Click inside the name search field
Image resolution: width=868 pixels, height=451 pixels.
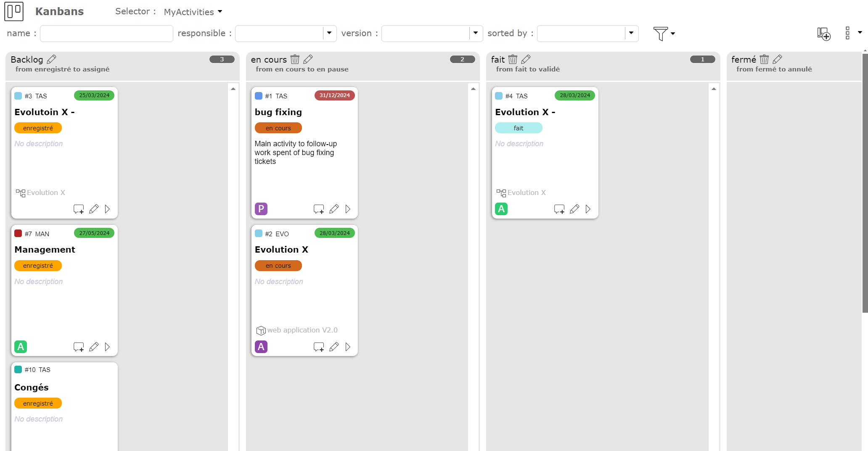pos(106,33)
